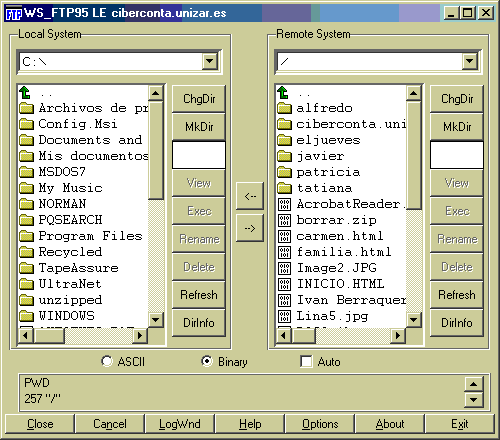The height and width of the screenshot is (440, 500).
Task: Click local list scroll-down arrow
Action: 155,320
